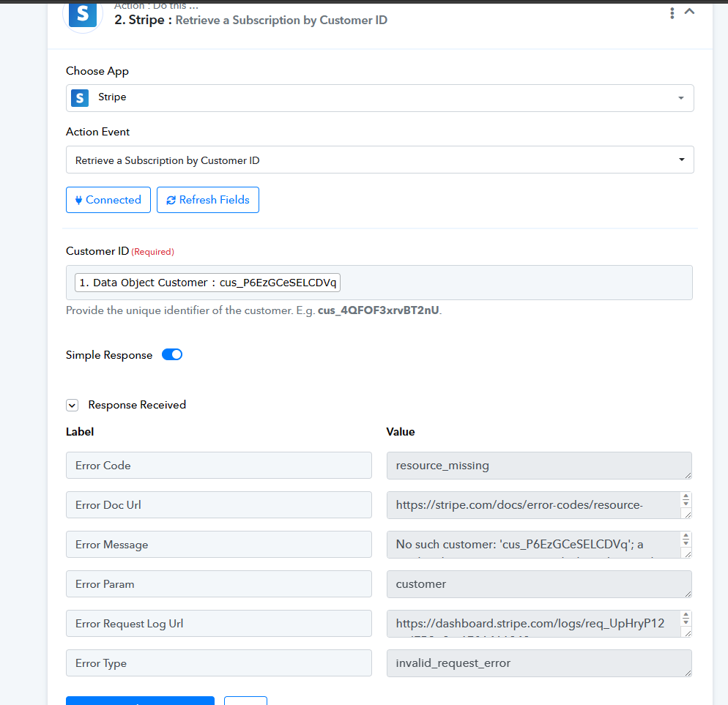Click the resize handle of resource_missing field
Image resolution: width=728 pixels, height=705 pixels.
[688, 475]
